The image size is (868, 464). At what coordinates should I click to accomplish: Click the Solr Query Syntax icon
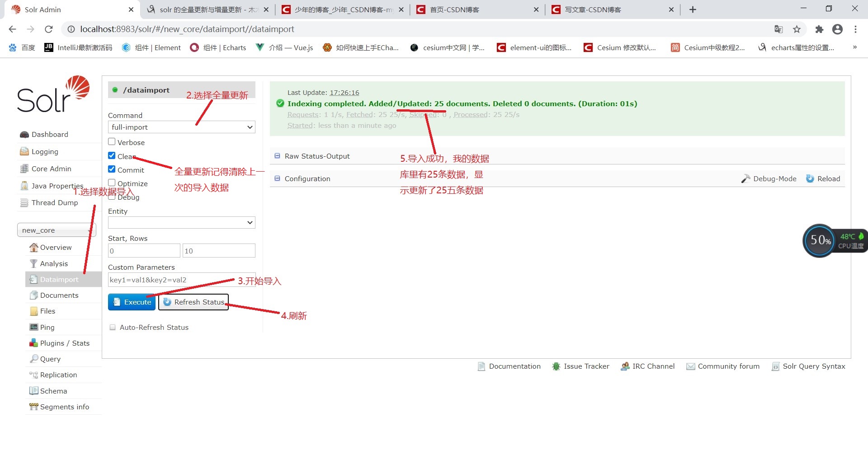(775, 367)
